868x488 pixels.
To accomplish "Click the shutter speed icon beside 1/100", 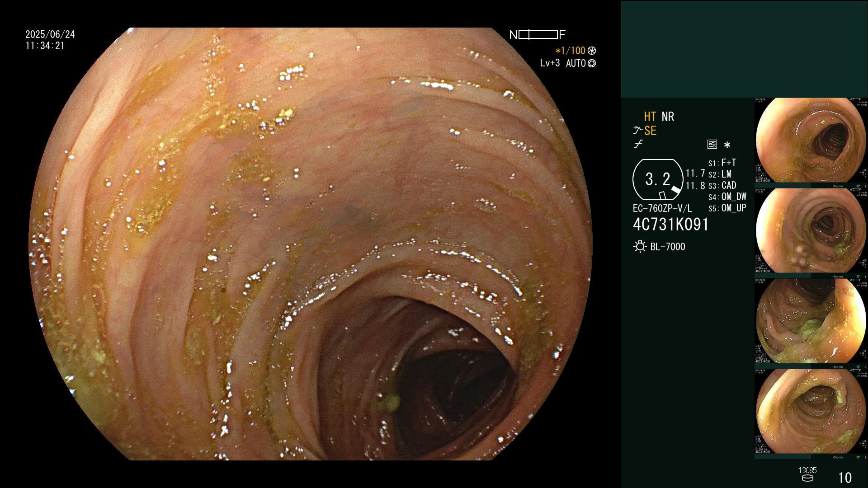I will pos(592,51).
